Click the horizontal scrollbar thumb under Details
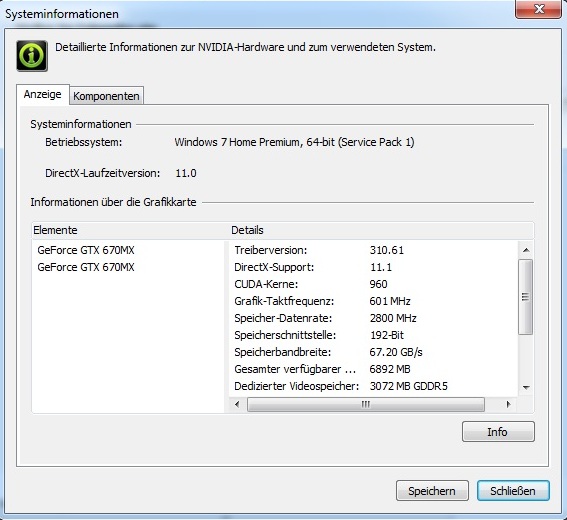Image resolution: width=567 pixels, height=520 pixels. tap(366, 404)
